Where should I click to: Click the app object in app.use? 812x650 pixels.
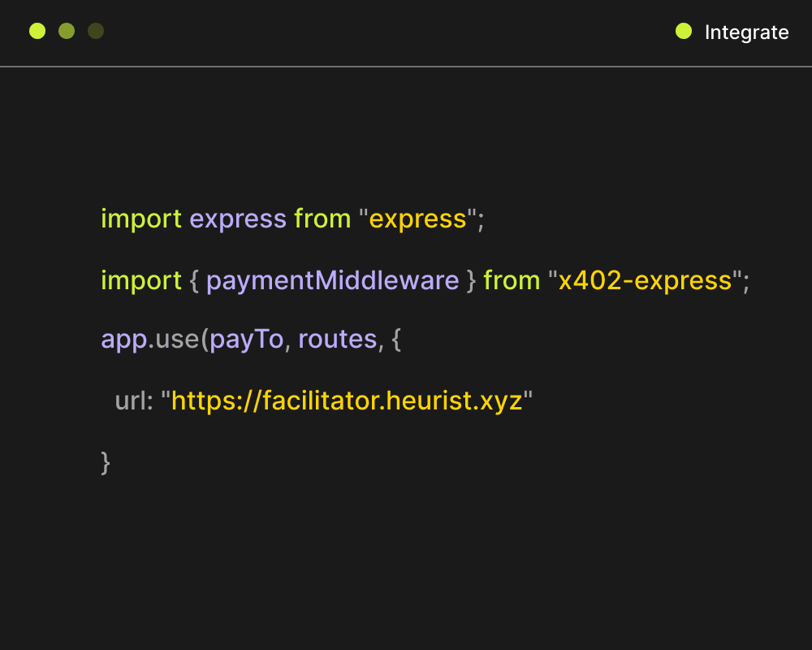pyautogui.click(x=123, y=340)
